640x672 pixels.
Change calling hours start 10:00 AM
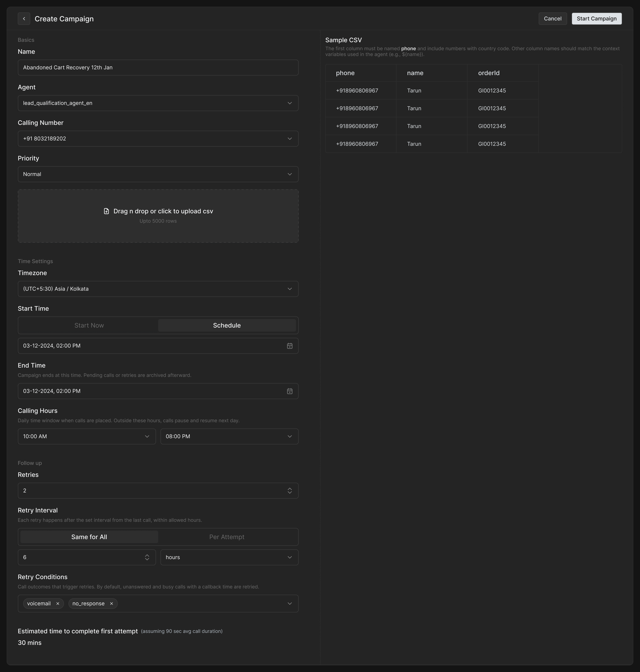tap(87, 436)
